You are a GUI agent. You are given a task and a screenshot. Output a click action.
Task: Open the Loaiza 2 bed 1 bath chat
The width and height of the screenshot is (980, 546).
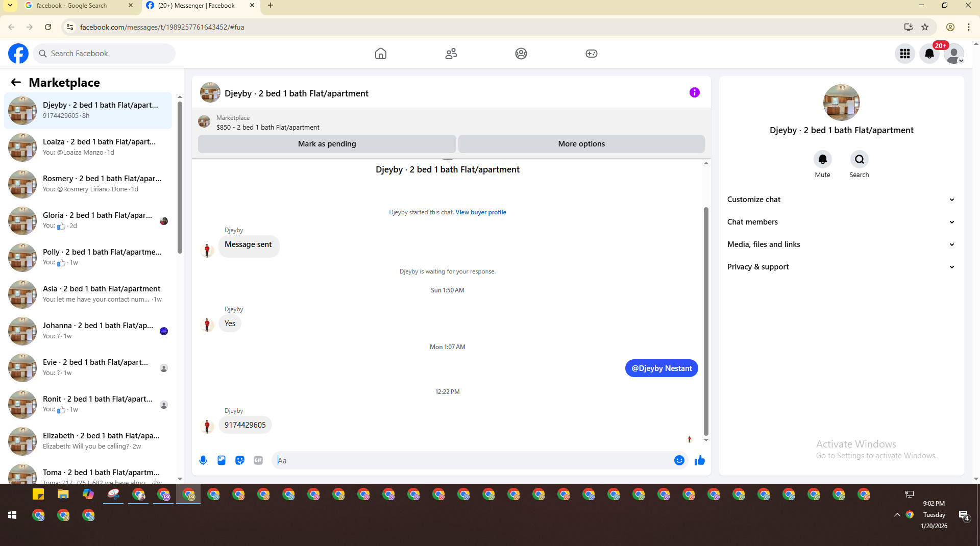[x=88, y=147]
